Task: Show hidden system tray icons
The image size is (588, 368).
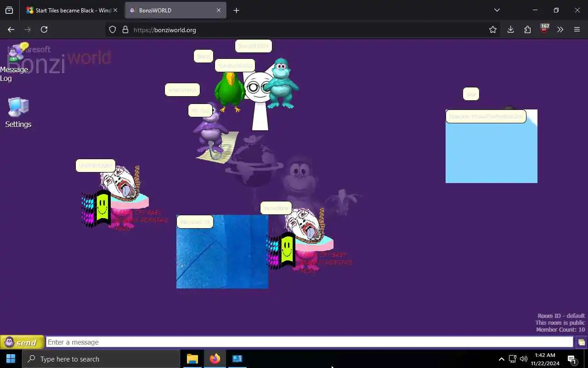Action: tap(502, 359)
